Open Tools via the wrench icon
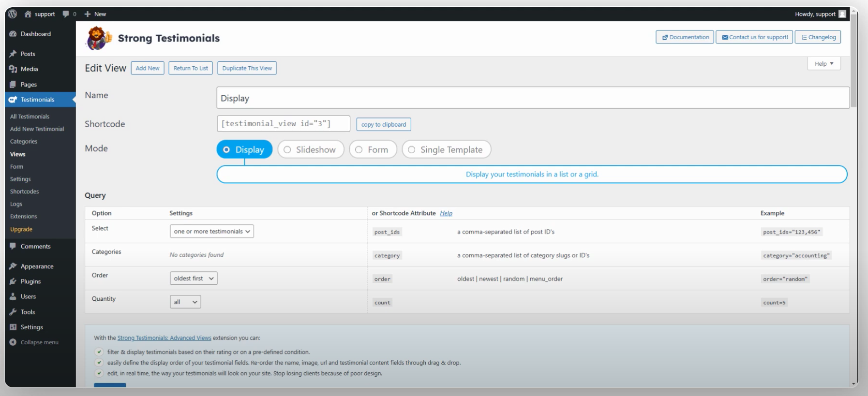868x396 pixels. [13, 312]
